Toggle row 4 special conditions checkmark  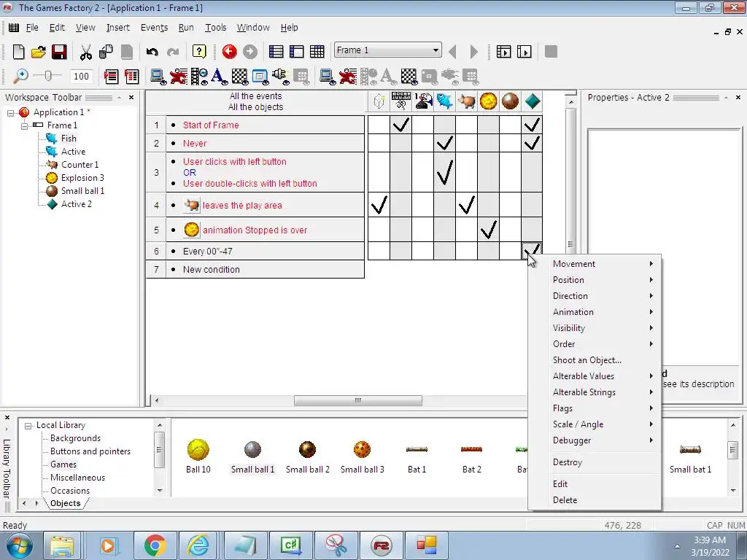pyautogui.click(x=379, y=205)
